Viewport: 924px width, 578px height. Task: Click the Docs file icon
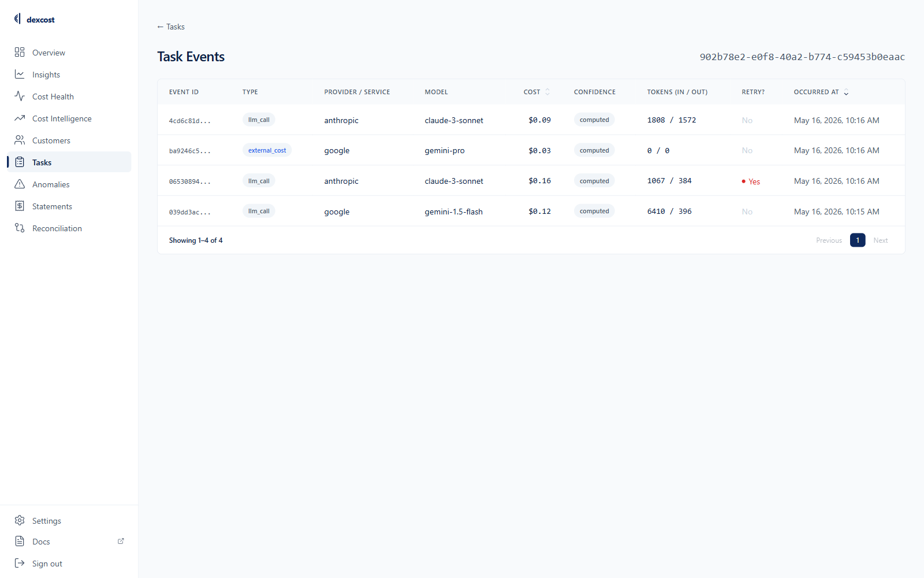click(x=20, y=542)
